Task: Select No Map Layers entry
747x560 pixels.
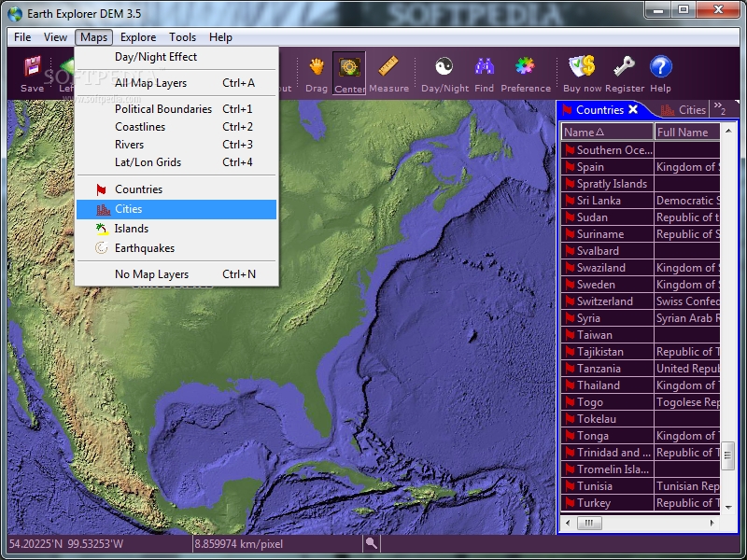Action: 176,274
